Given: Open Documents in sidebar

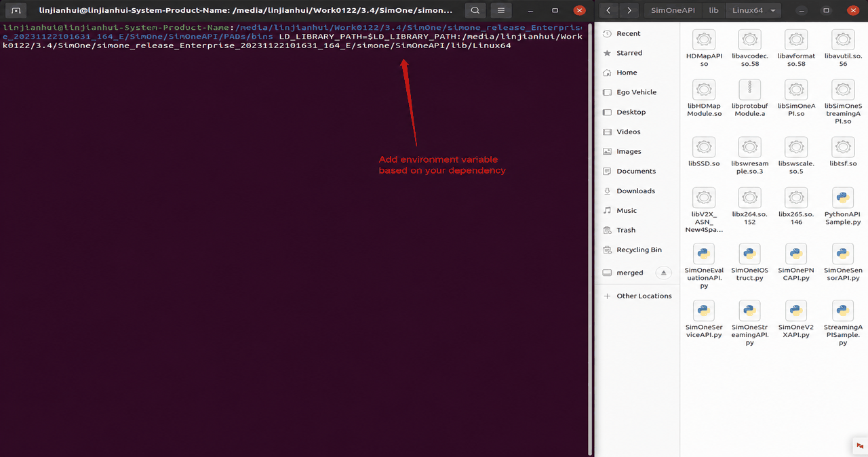Looking at the screenshot, I should coord(637,171).
